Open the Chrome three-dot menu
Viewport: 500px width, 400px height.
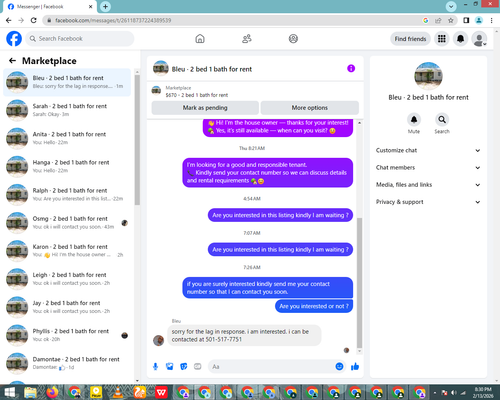click(492, 20)
